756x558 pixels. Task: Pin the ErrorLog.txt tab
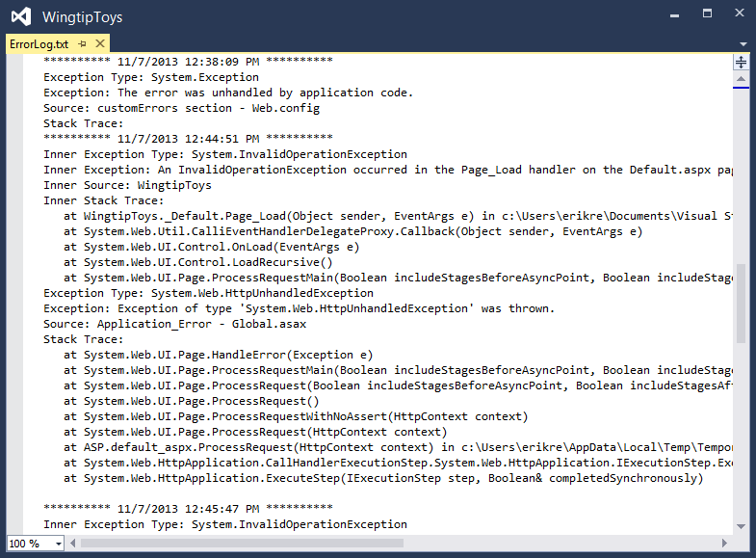[x=83, y=44]
